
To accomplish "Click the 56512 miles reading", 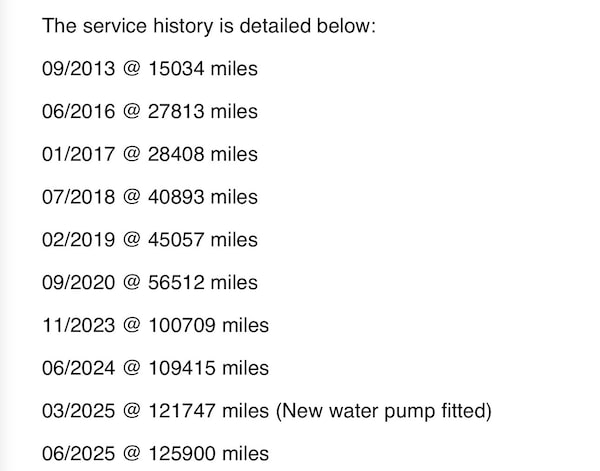I will click(x=202, y=282).
